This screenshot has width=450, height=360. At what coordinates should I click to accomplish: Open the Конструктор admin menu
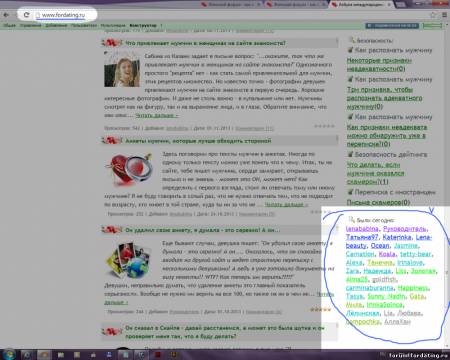[x=143, y=25]
